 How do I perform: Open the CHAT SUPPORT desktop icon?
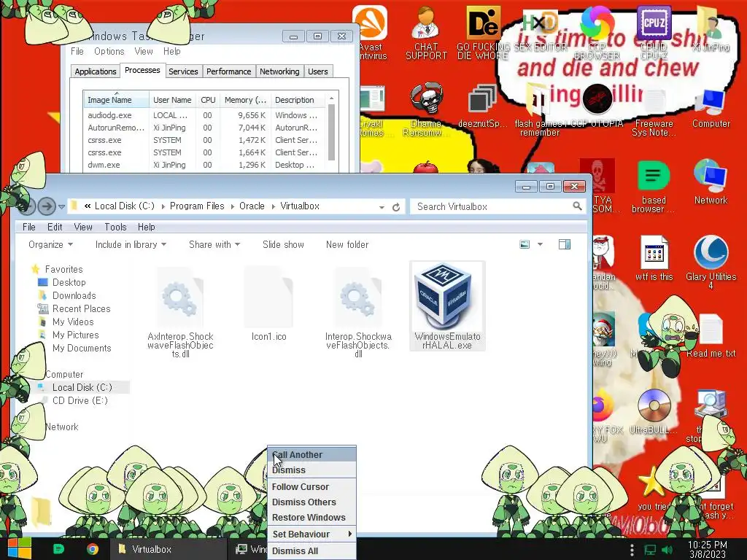coord(426,32)
